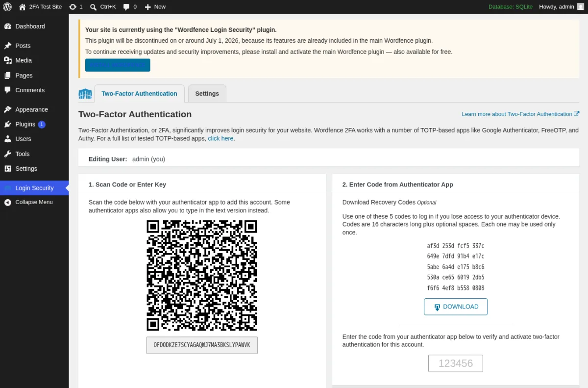Click the 'Download Recovery Codes' label
Viewport: 588px width, 388px height.
click(379, 202)
